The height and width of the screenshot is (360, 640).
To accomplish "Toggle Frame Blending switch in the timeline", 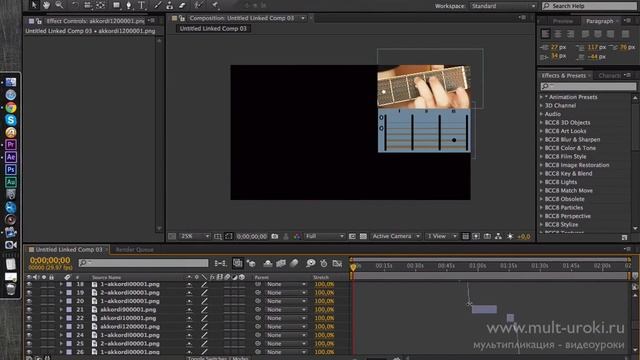I will (281, 263).
